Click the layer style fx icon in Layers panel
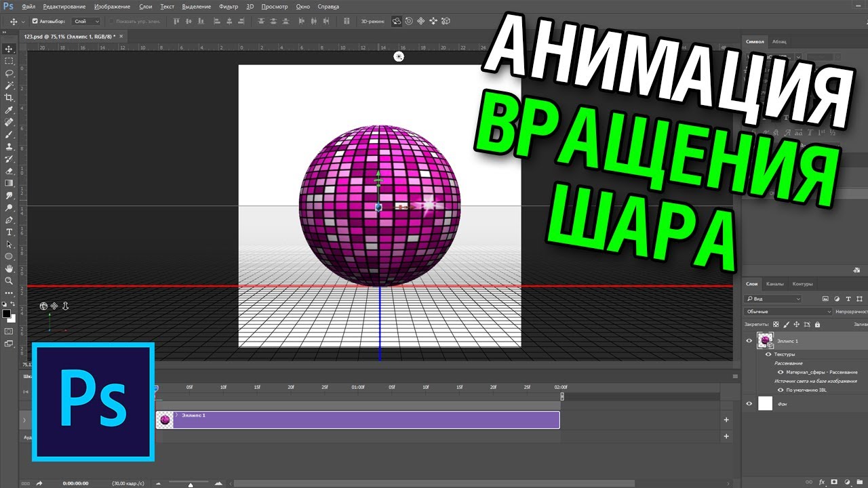The height and width of the screenshot is (488, 868). pos(821,481)
